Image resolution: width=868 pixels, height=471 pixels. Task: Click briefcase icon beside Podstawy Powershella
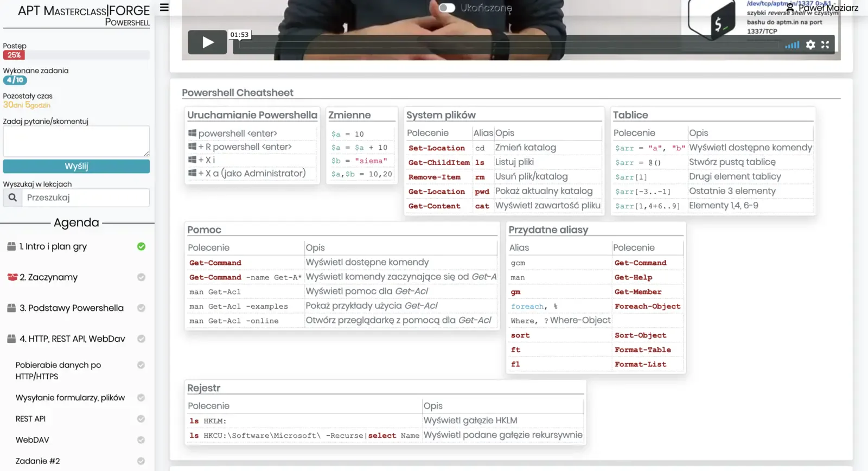tap(11, 308)
